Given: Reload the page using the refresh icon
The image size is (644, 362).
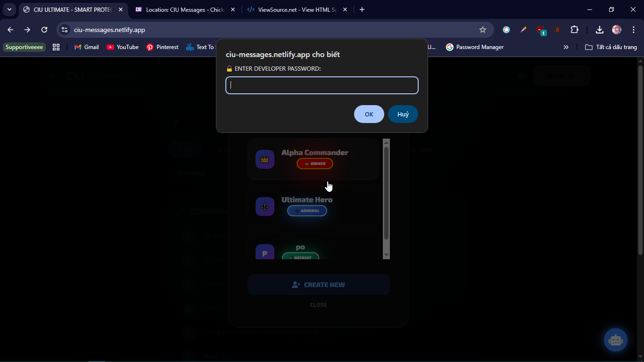Looking at the screenshot, I should 44,30.
